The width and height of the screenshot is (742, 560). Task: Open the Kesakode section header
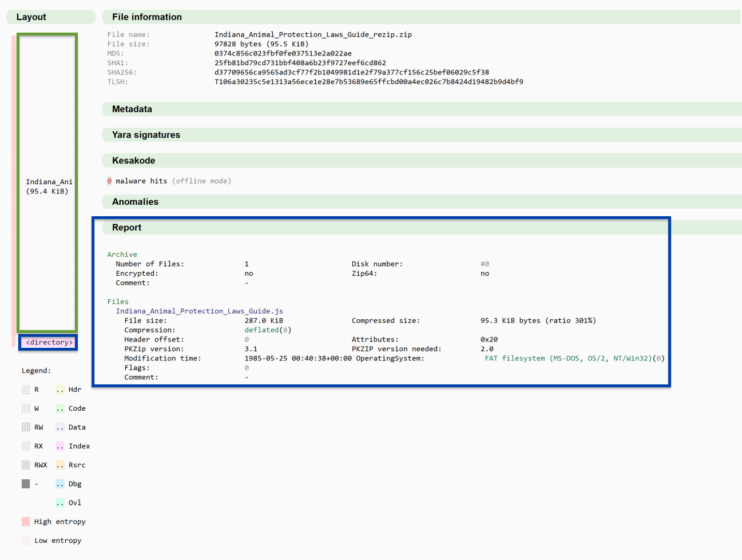(x=134, y=160)
